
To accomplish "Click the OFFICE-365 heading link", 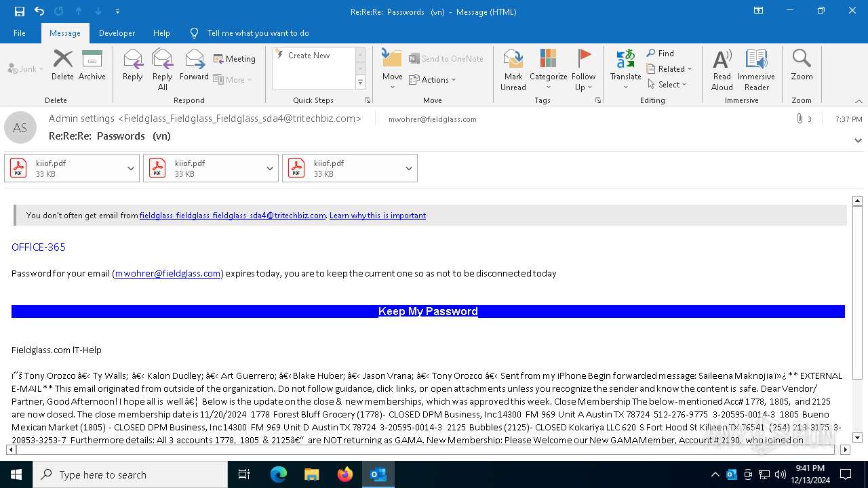I will click(x=39, y=247).
